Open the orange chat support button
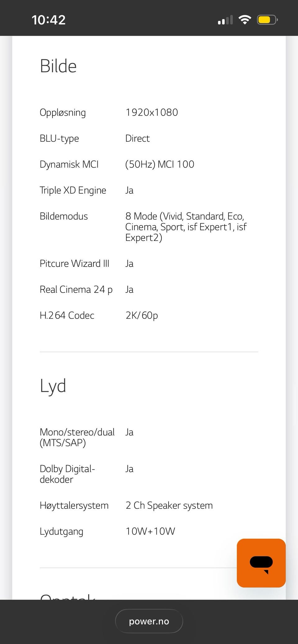The width and height of the screenshot is (298, 644). [x=261, y=563]
